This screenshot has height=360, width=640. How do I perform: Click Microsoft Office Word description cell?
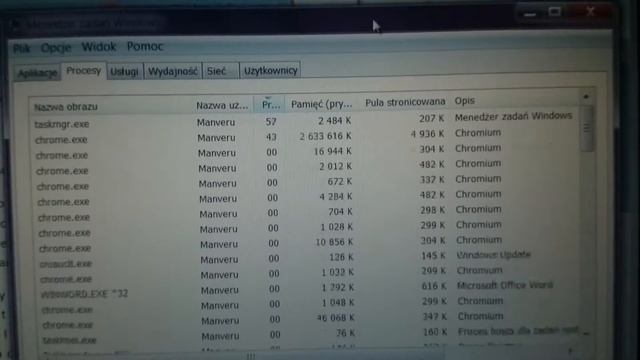click(505, 285)
